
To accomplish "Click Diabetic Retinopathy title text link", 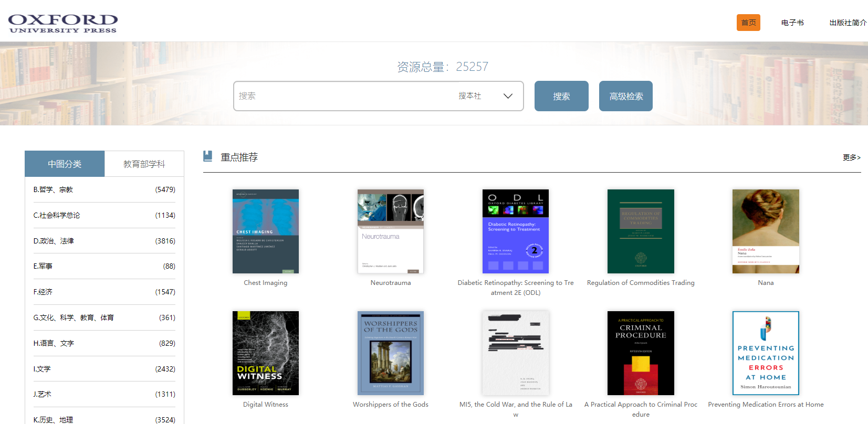I will (x=516, y=288).
